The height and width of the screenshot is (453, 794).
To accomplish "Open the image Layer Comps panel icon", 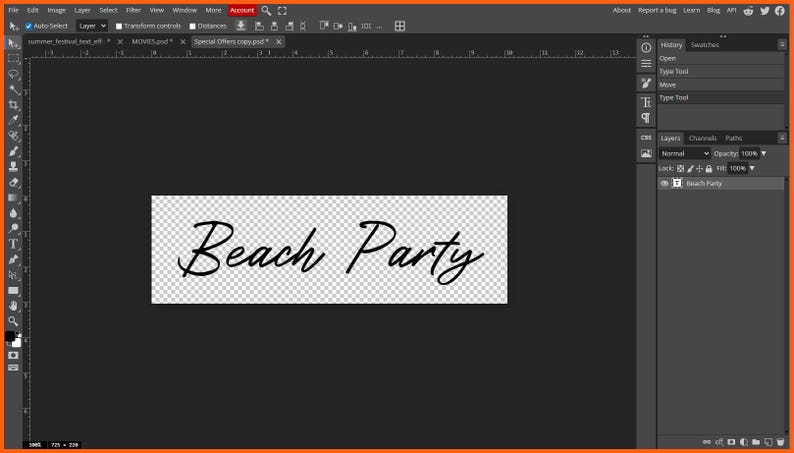I will pos(646,153).
